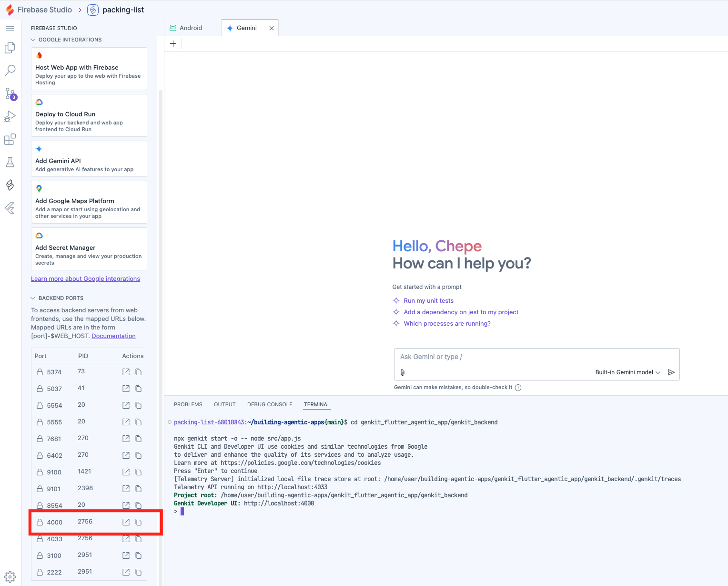Toggle the lock on port 2222
728x586 pixels.
coord(40,572)
